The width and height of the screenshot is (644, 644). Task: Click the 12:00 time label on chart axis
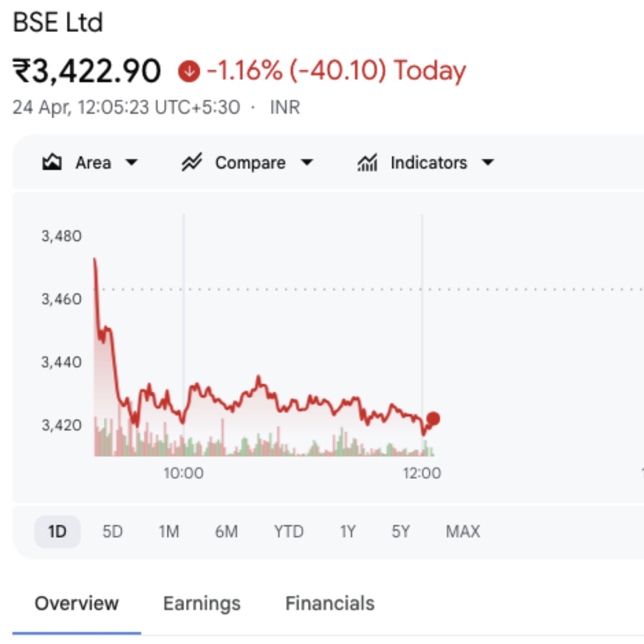pos(422,473)
